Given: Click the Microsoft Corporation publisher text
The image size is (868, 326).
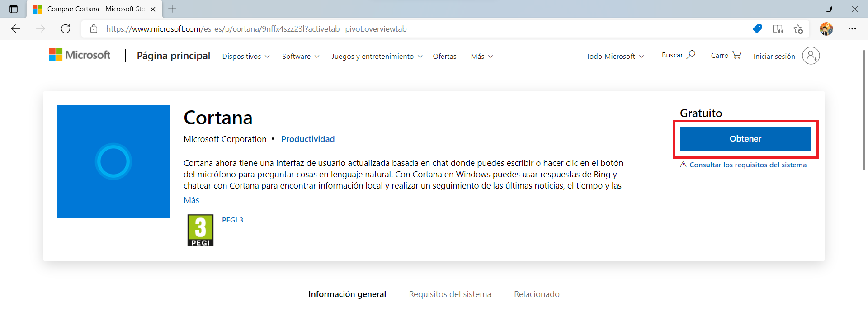Looking at the screenshot, I should tap(225, 139).
